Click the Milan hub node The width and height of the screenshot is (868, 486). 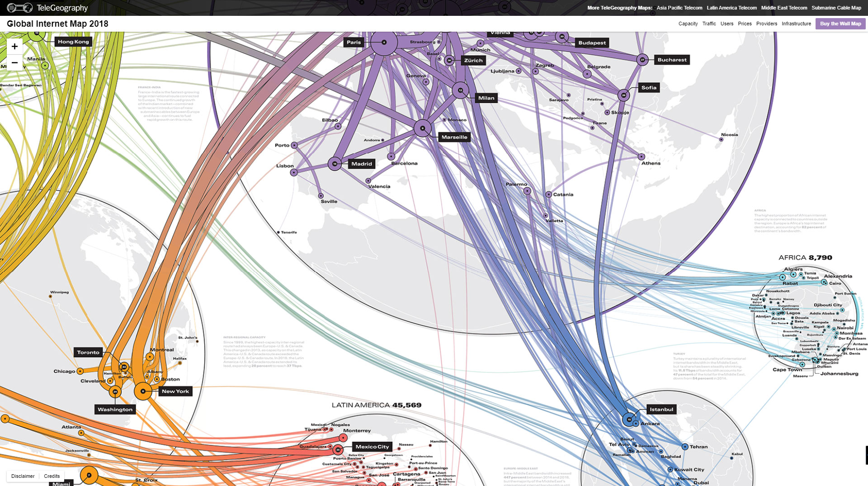pyautogui.click(x=460, y=90)
